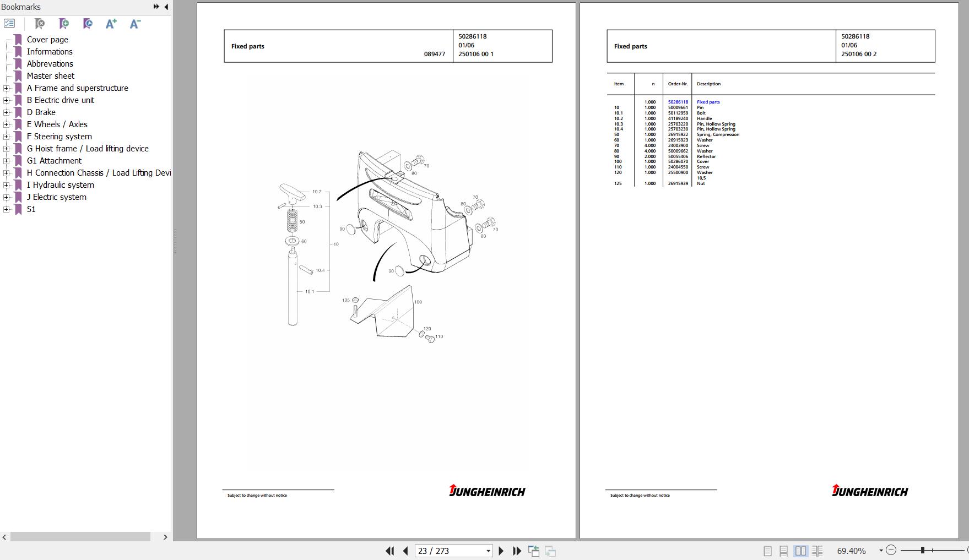Click the blue Fixed parts link
This screenshot has height=560, width=969.
tap(708, 102)
